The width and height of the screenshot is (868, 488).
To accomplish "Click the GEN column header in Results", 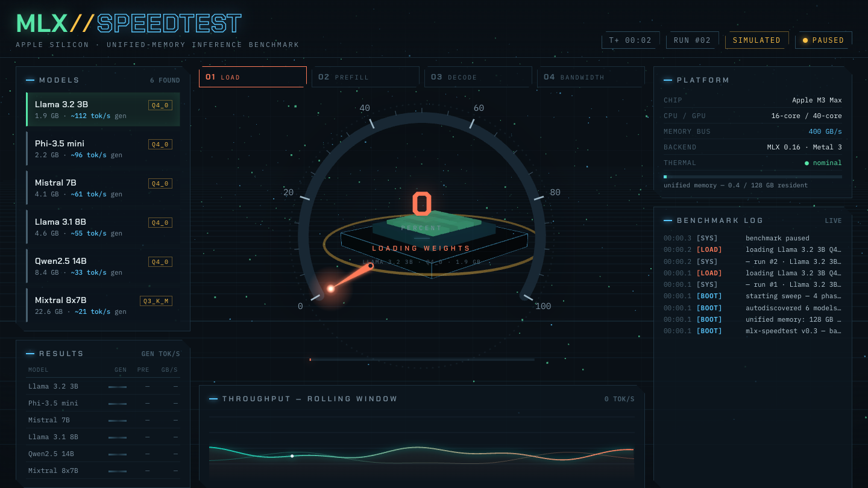I will tap(121, 370).
